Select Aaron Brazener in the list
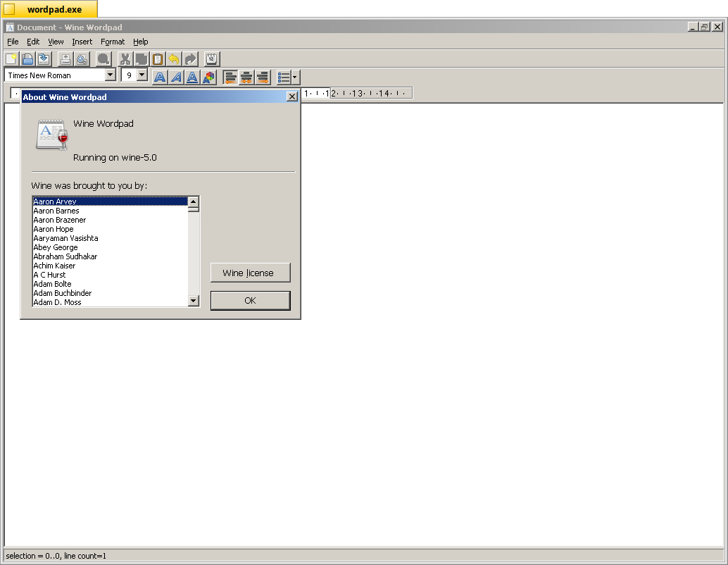728x565 pixels. (x=110, y=220)
